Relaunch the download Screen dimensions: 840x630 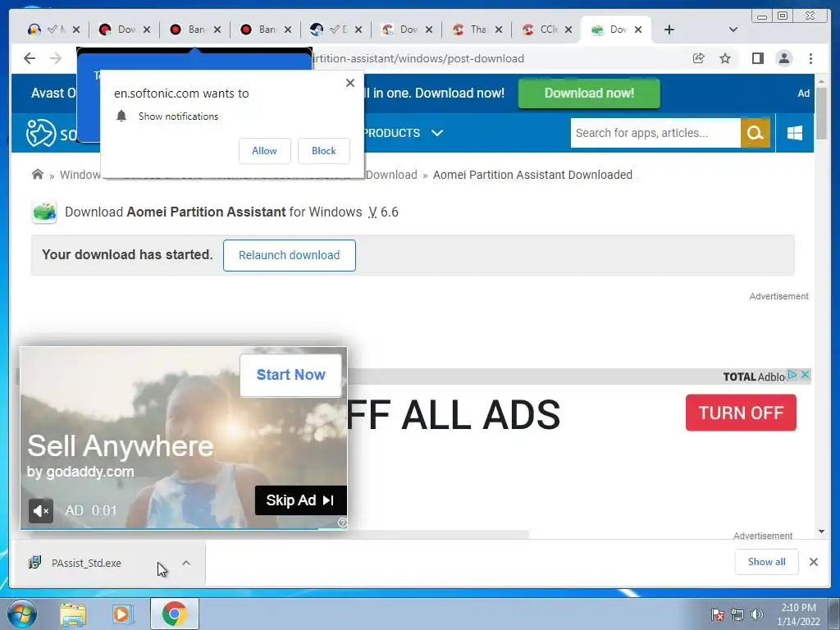[290, 256]
